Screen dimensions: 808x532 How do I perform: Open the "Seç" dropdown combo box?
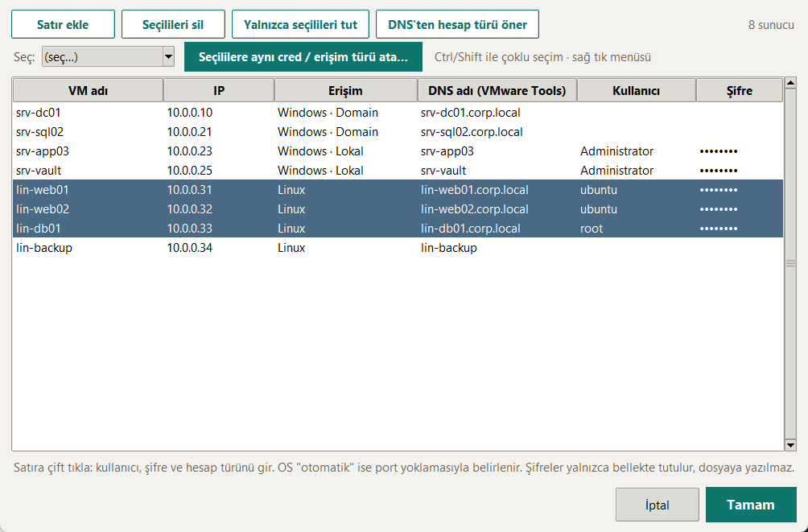108,56
